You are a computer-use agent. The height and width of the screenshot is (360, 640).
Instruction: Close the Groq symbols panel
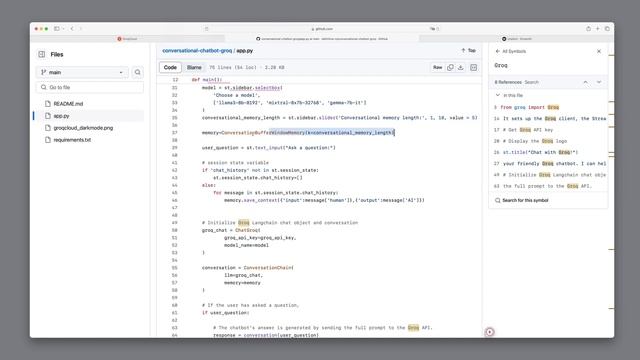pyautogui.click(x=599, y=51)
